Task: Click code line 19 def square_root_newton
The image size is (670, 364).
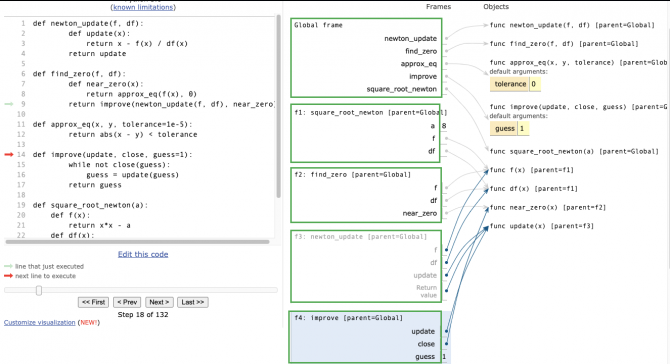Action: [90, 205]
